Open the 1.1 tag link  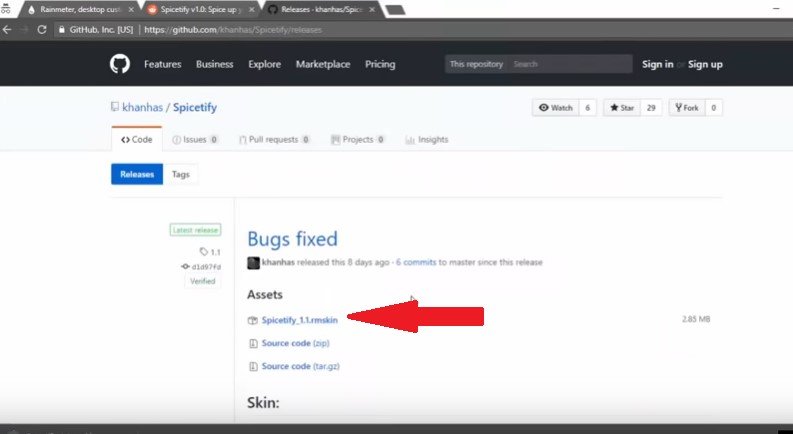point(215,252)
